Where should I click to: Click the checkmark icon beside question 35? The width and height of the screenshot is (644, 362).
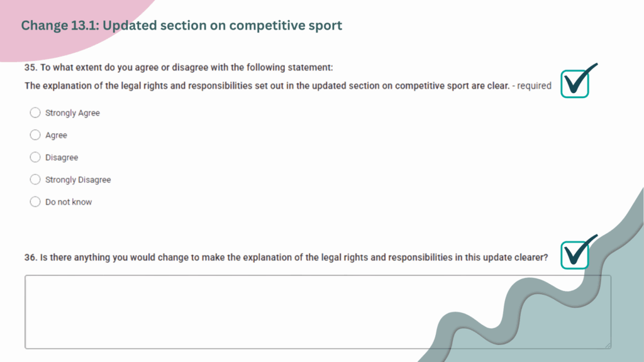coord(579,81)
